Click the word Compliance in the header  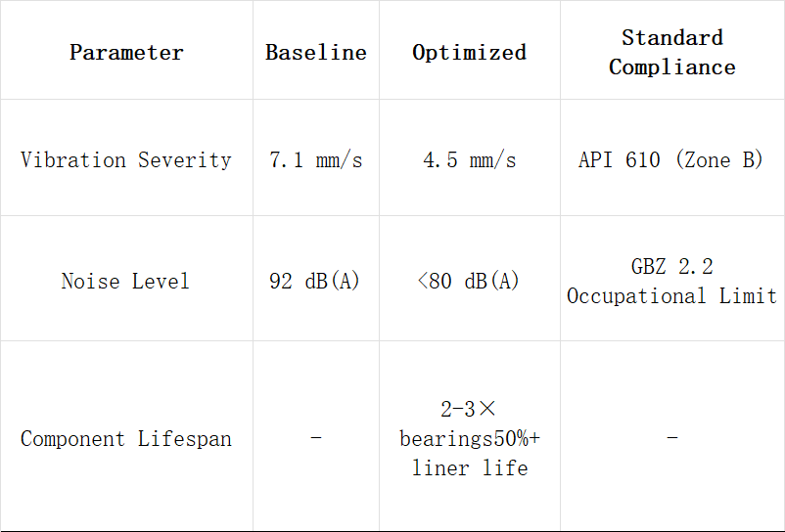[672, 67]
